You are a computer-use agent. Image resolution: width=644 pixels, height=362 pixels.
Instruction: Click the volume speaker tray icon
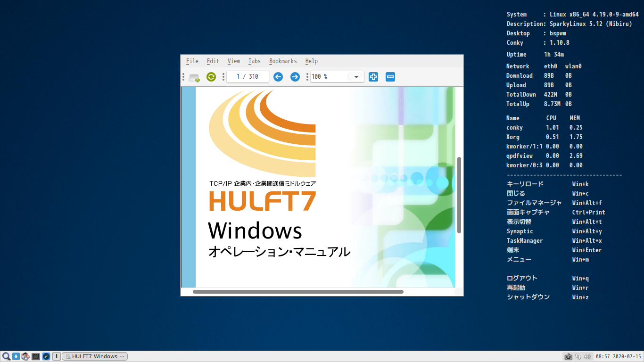coord(587,357)
